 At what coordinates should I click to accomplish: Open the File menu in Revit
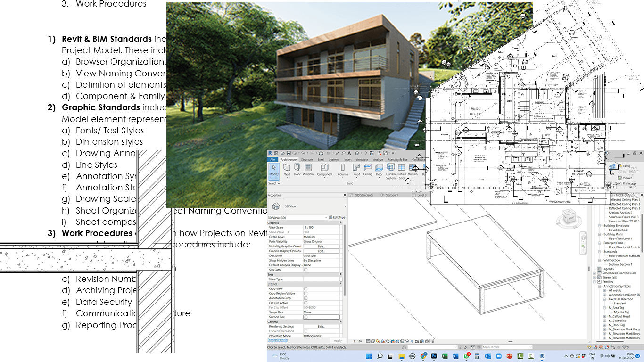[272, 160]
